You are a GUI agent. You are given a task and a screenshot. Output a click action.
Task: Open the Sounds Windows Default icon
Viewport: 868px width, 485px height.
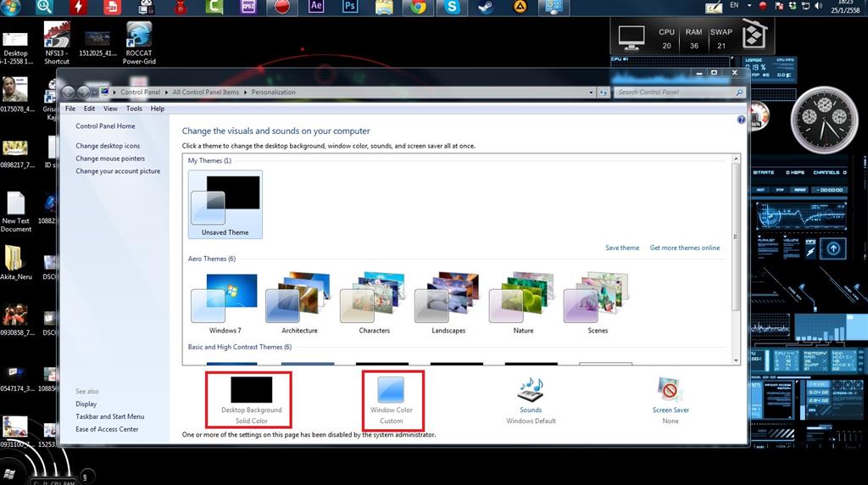pos(531,390)
